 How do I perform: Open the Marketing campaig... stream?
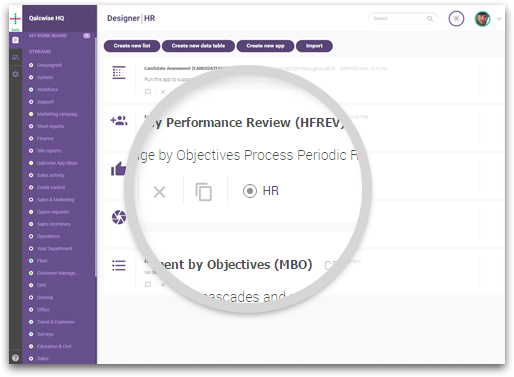[58, 114]
